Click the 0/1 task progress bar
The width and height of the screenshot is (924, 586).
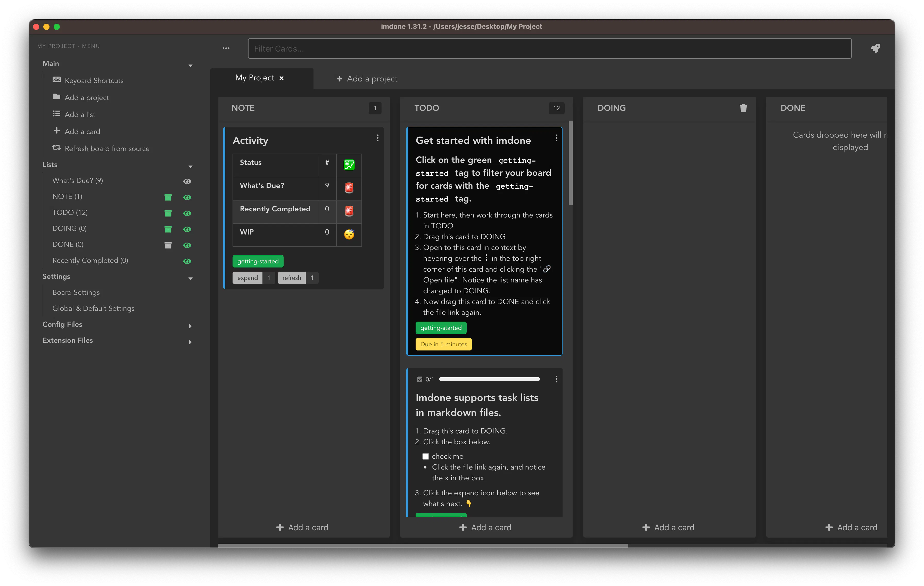tap(489, 379)
